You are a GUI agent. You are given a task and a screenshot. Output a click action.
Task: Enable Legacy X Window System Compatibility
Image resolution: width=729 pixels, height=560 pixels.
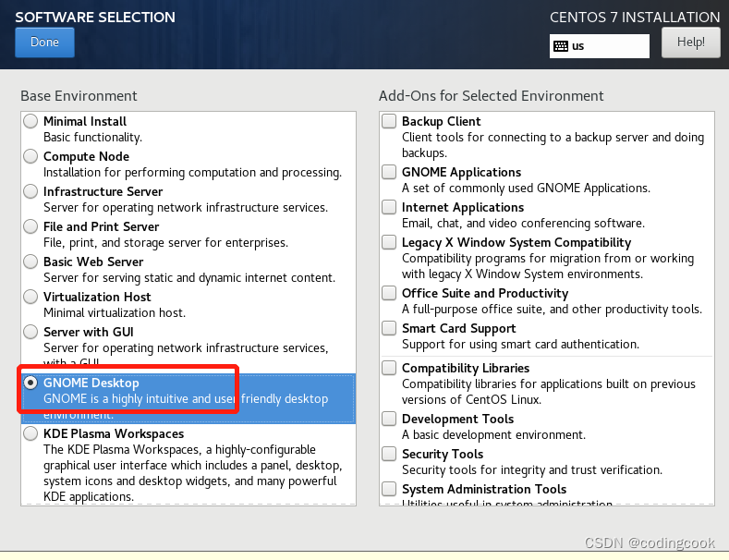389,242
